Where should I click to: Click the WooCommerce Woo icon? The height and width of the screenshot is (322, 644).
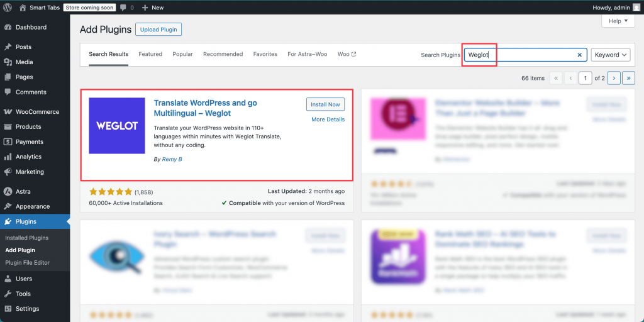click(8, 112)
